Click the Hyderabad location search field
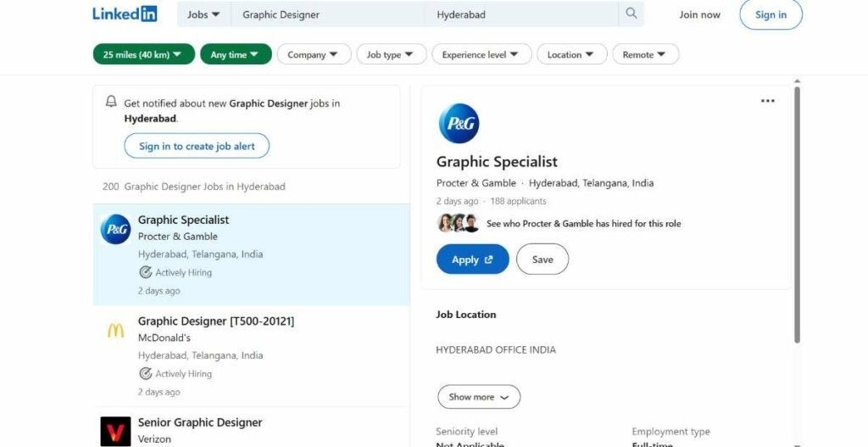868x447 pixels. click(521, 14)
